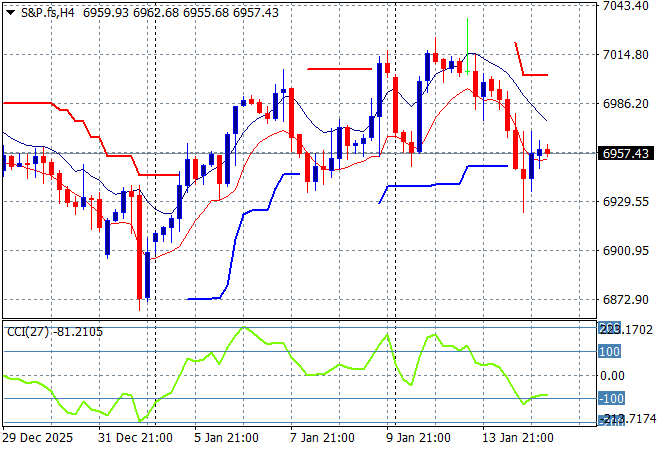
Task: Click the CCI -100 level label
Action: coord(612,398)
